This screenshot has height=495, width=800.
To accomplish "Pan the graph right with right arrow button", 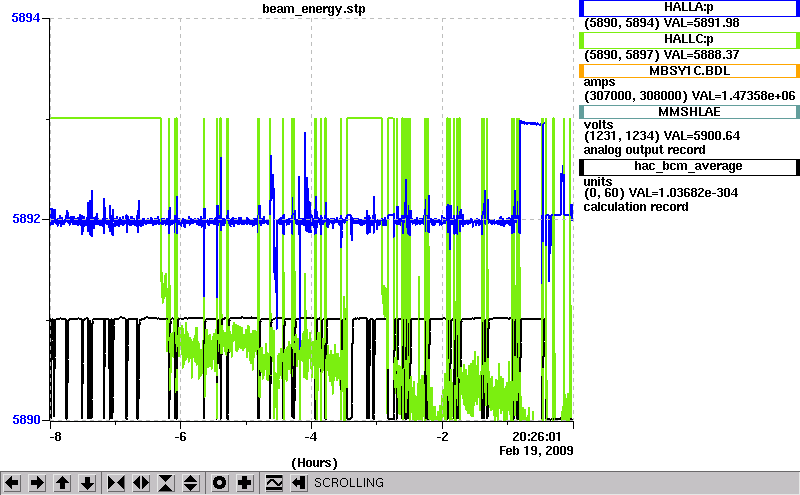I will pos(37,483).
